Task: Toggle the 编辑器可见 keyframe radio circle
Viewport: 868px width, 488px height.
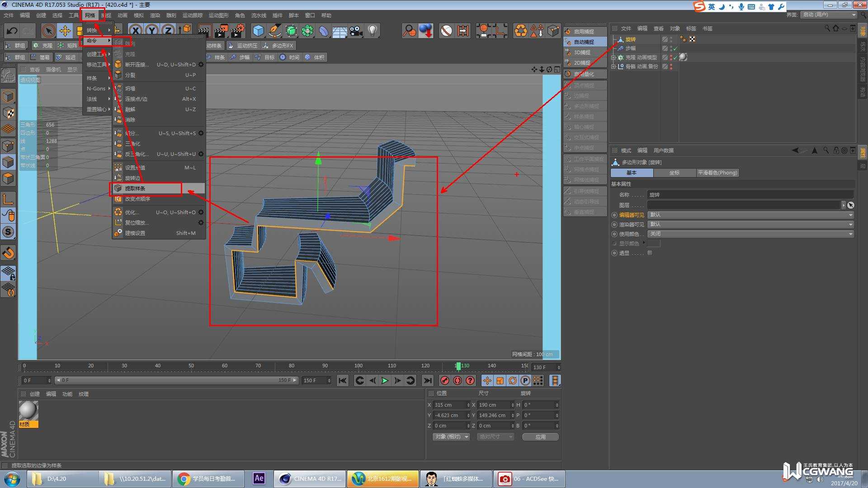Action: [614, 215]
